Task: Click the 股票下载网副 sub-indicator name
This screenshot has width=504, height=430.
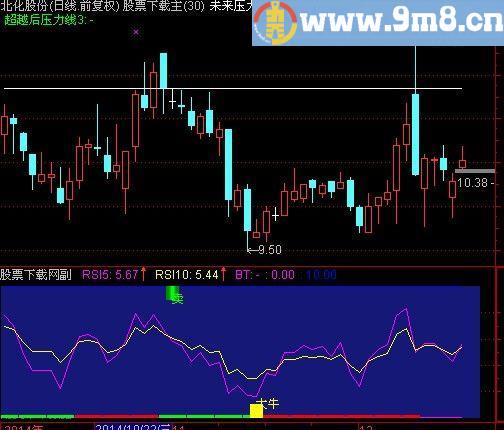Action: (x=36, y=275)
